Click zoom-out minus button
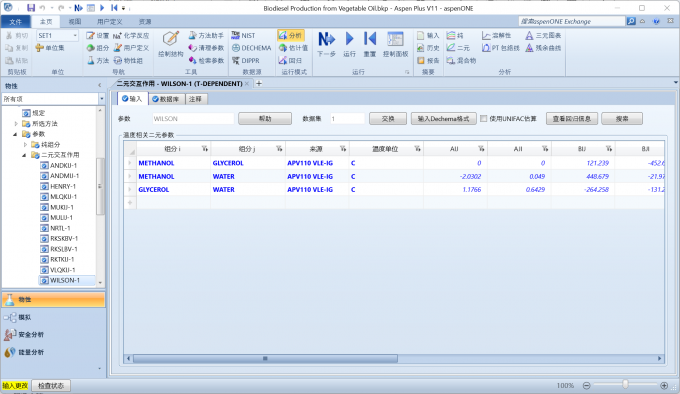 [x=586, y=385]
